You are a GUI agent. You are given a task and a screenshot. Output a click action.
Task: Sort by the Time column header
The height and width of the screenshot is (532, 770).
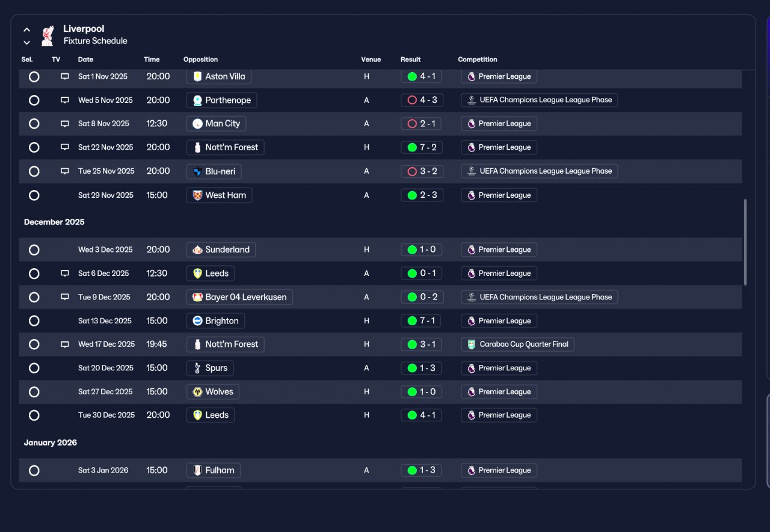click(x=152, y=60)
